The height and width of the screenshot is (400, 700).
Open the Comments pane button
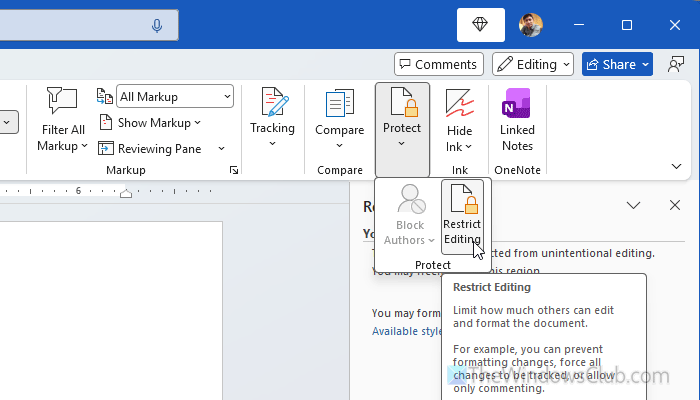click(x=439, y=64)
